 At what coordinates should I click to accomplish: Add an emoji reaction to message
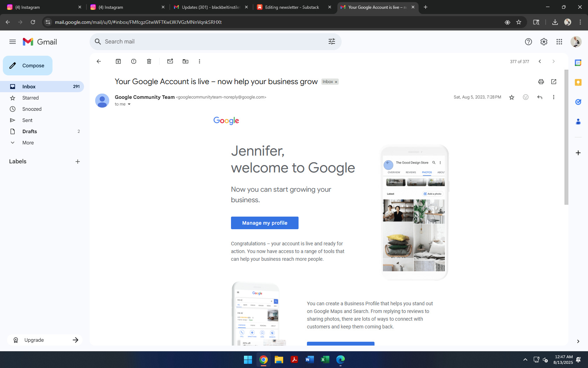[526, 97]
